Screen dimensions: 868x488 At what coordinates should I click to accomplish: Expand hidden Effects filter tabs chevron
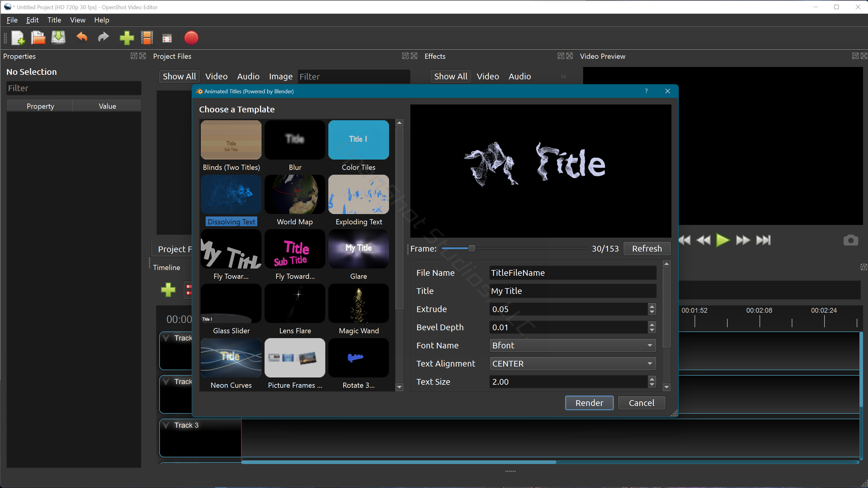tap(563, 77)
